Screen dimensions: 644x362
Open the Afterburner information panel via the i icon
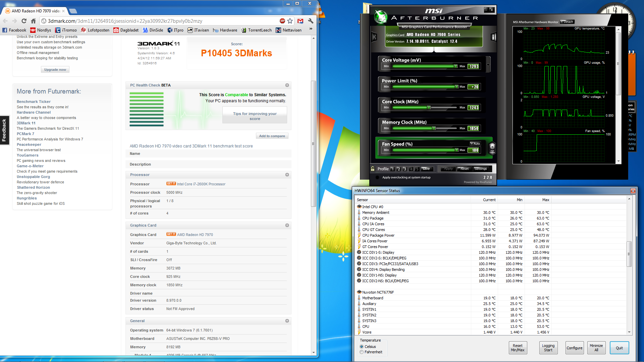point(493,37)
